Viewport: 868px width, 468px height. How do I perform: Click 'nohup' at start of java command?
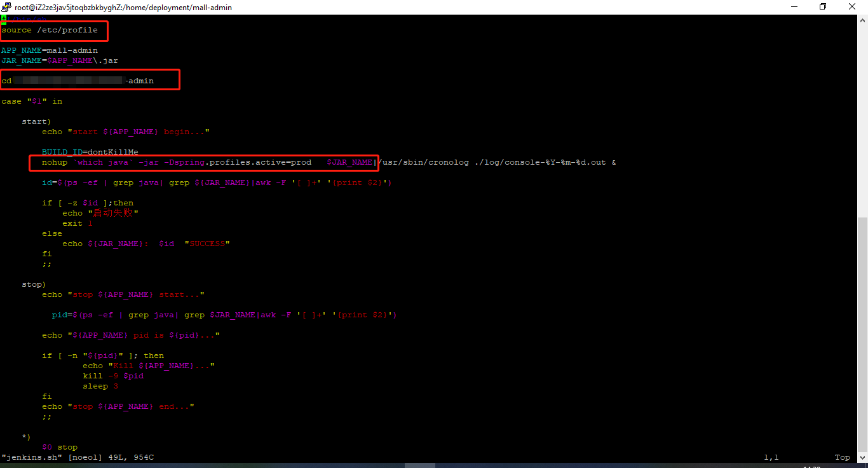click(x=55, y=162)
